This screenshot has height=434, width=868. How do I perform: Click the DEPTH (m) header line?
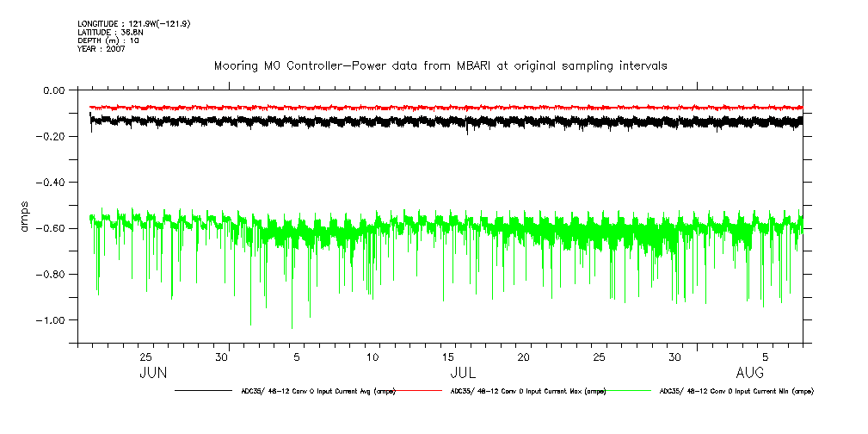point(108,40)
